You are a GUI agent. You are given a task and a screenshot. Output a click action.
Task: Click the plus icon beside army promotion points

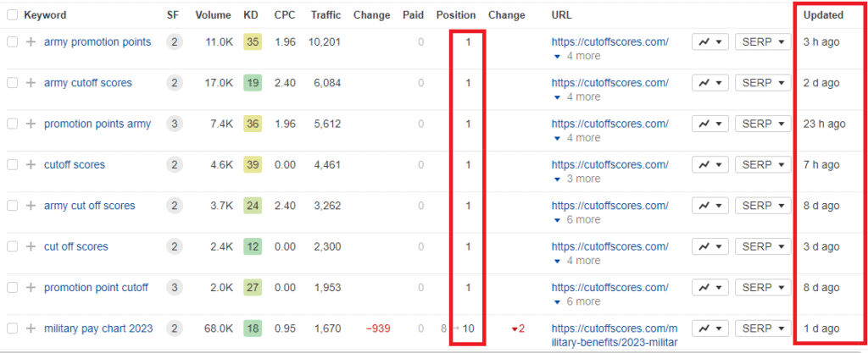(x=31, y=42)
